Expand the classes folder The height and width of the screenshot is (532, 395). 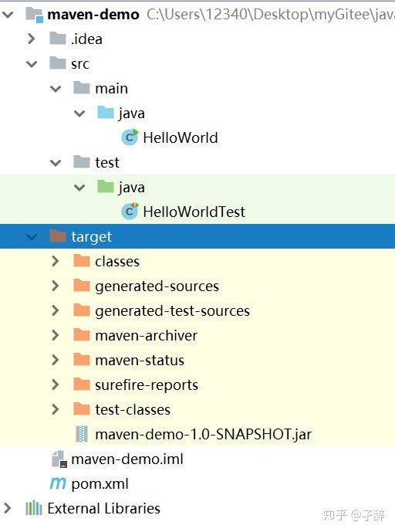point(56,261)
